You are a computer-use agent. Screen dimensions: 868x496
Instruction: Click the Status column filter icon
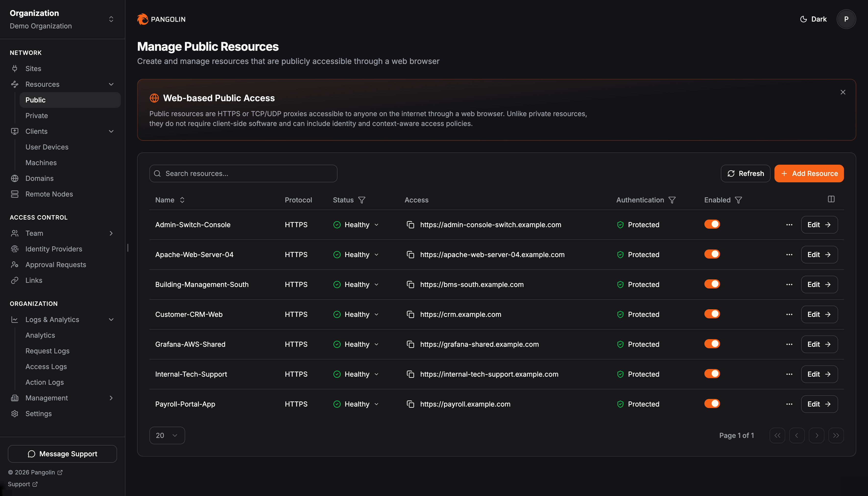tap(362, 200)
